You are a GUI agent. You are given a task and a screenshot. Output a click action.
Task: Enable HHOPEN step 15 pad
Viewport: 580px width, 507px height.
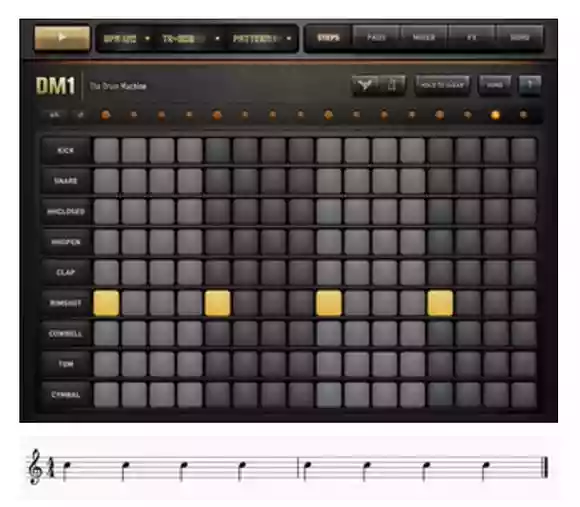(496, 242)
